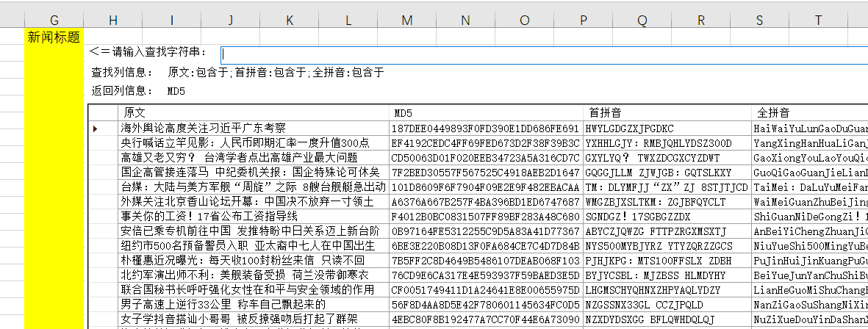868x329 pixels.
Task: Select column P header
Action: pos(583,21)
